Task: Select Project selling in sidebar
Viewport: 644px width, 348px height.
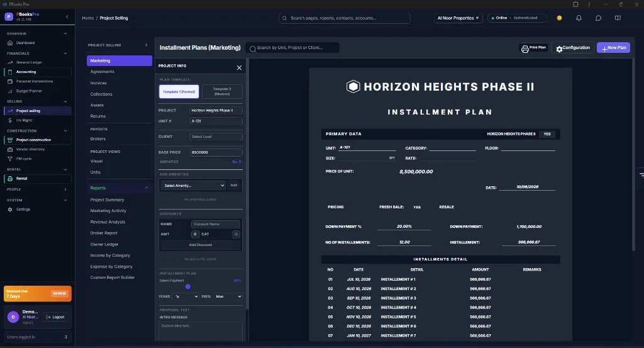Action: (x=38, y=111)
